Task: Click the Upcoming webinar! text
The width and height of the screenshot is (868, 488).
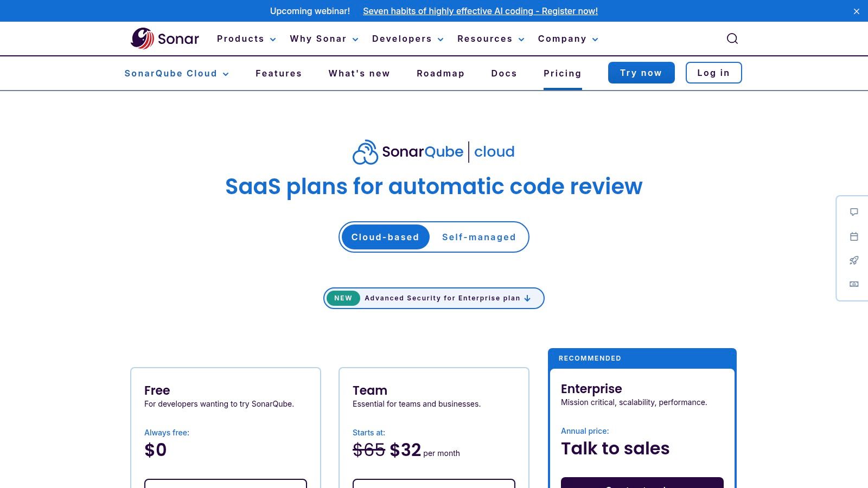Action: [310, 11]
